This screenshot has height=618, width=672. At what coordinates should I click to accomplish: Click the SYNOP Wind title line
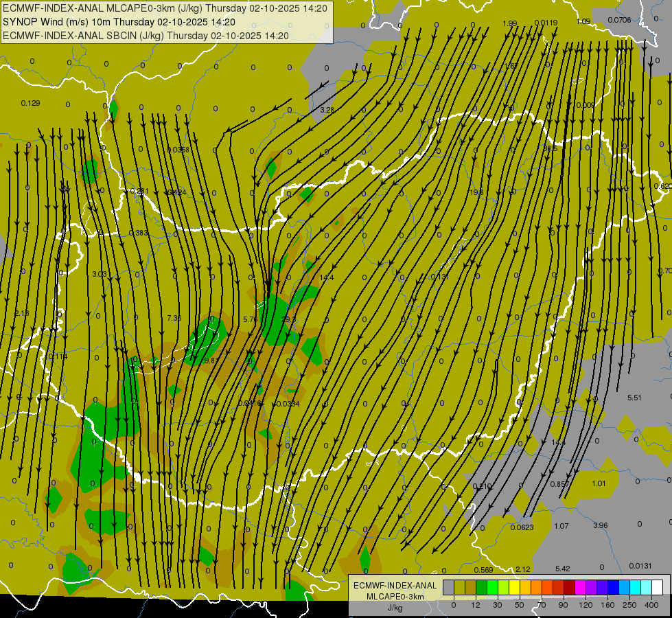pyautogui.click(x=119, y=22)
